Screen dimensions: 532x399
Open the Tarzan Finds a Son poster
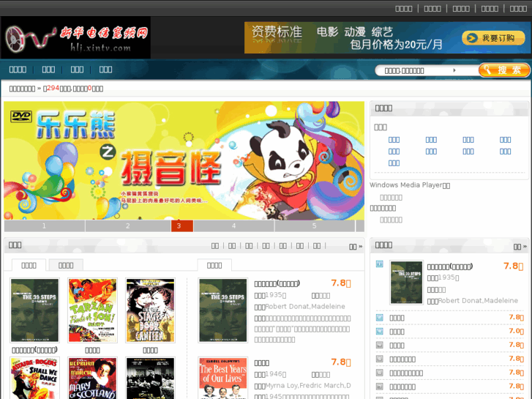click(93, 310)
